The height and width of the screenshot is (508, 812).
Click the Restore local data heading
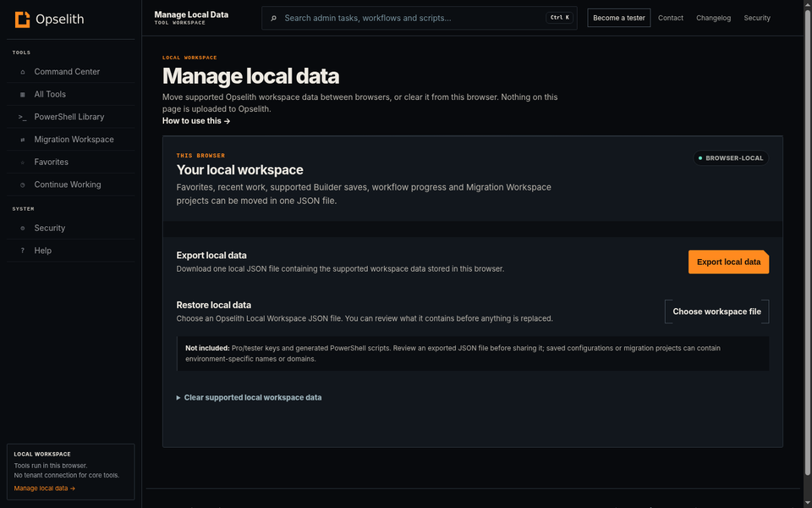(x=213, y=305)
